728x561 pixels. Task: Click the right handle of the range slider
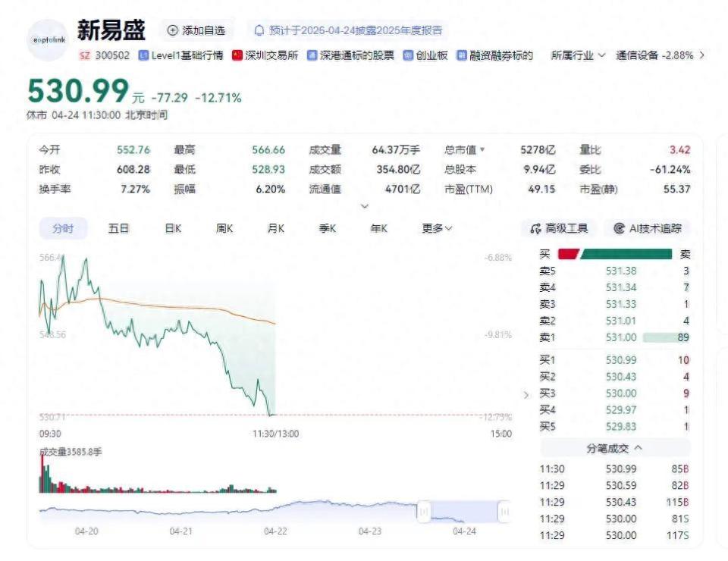point(504,512)
